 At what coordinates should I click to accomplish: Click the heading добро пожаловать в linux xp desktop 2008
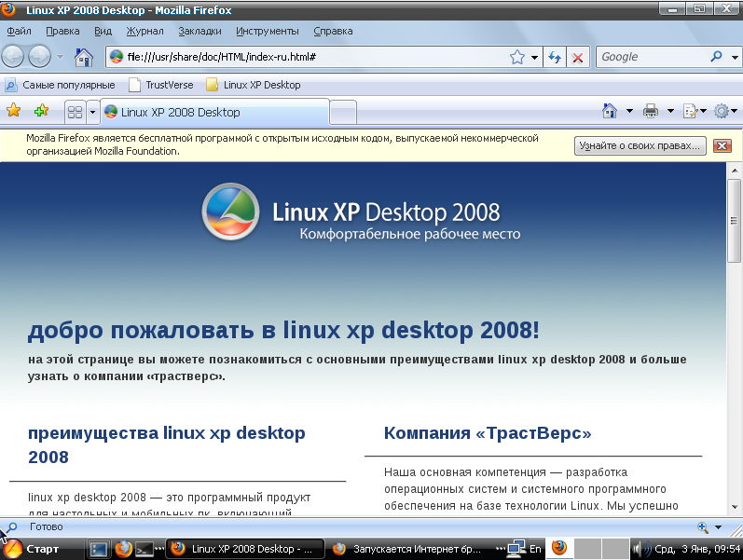[x=283, y=330]
